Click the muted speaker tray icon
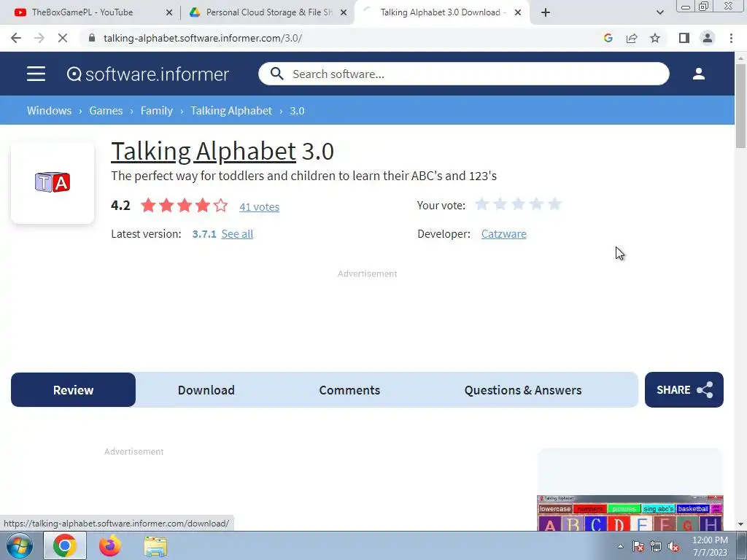747x560 pixels. point(673,547)
